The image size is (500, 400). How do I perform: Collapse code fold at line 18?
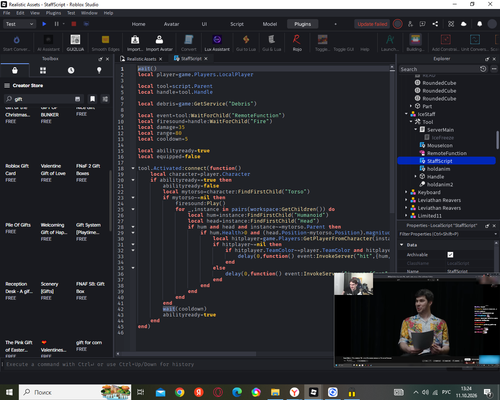[x=133, y=168]
